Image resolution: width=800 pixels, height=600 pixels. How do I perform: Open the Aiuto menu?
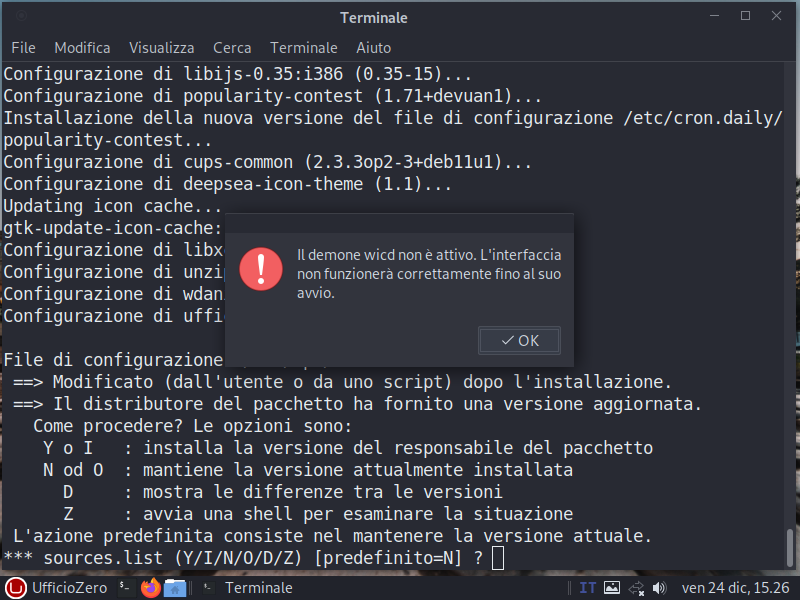coord(374,47)
